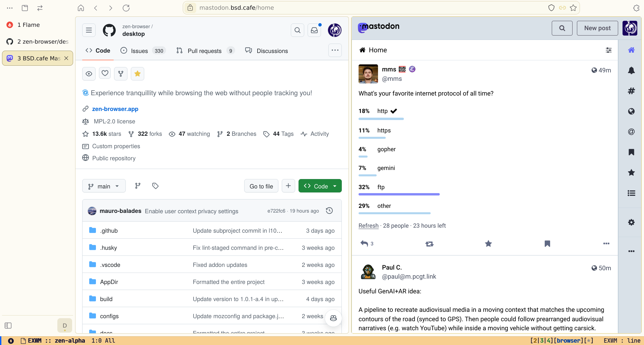Fork the repository with fork icon button
The width and height of the screenshot is (644, 345).
(x=121, y=74)
